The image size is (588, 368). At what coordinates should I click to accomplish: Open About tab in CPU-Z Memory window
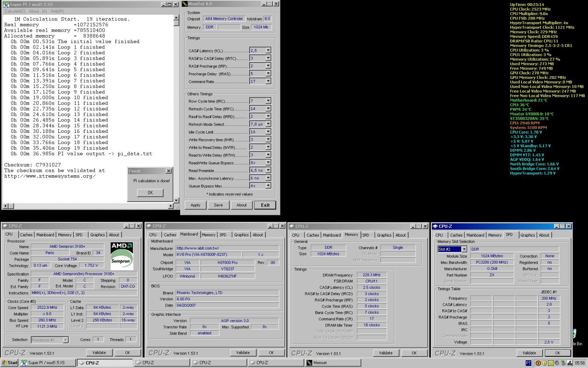click(401, 235)
